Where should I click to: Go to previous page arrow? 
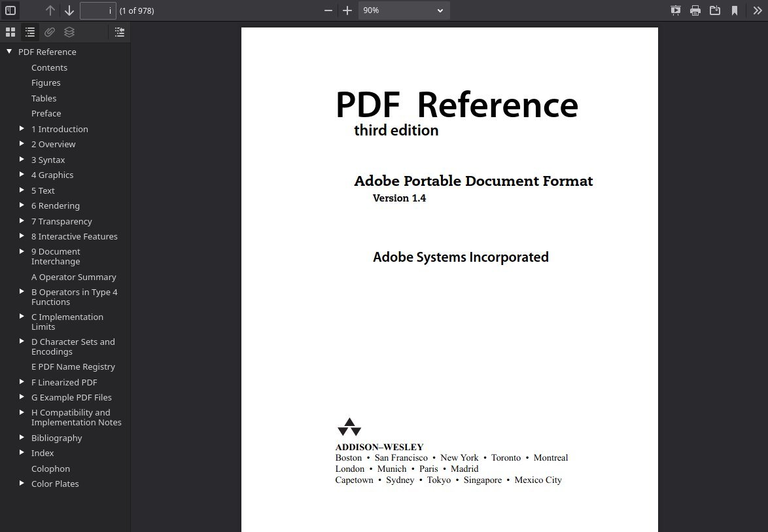[50, 10]
